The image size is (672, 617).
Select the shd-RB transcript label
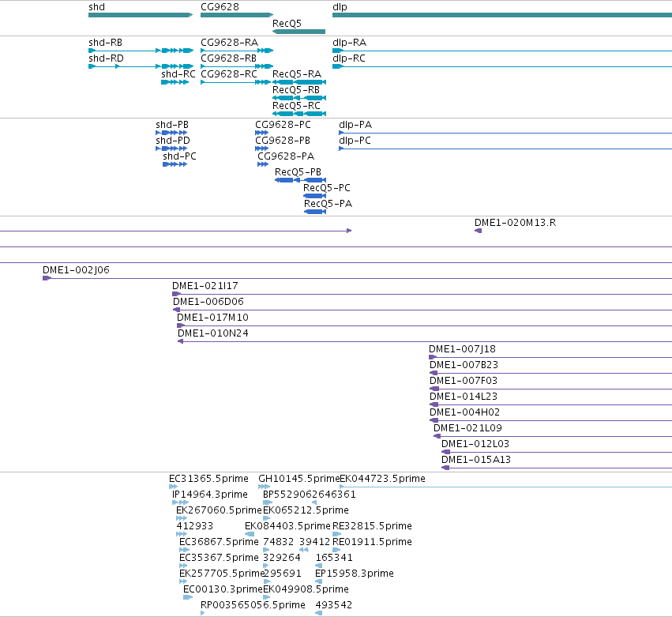106,43
